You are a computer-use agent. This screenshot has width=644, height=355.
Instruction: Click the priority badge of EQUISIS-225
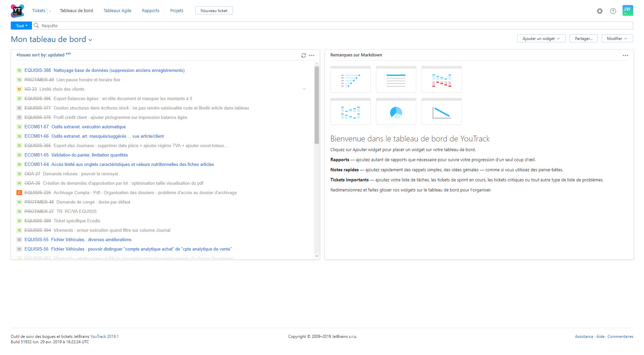point(19,193)
